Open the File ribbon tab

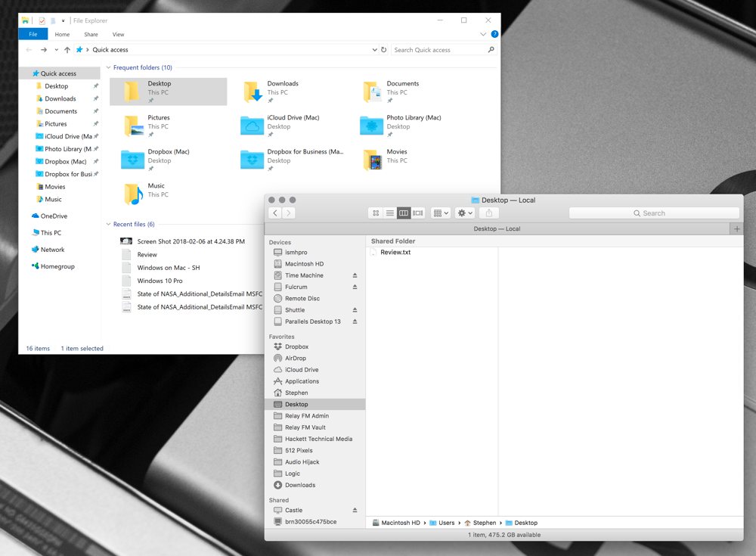point(33,34)
